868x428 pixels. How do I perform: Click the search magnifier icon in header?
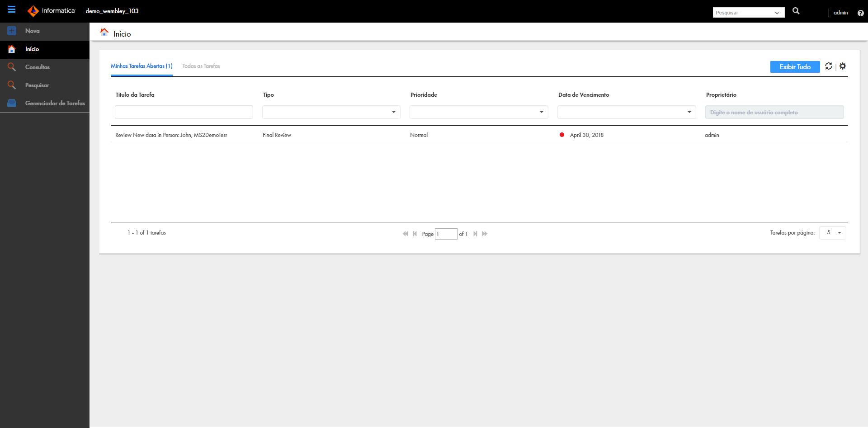click(796, 11)
